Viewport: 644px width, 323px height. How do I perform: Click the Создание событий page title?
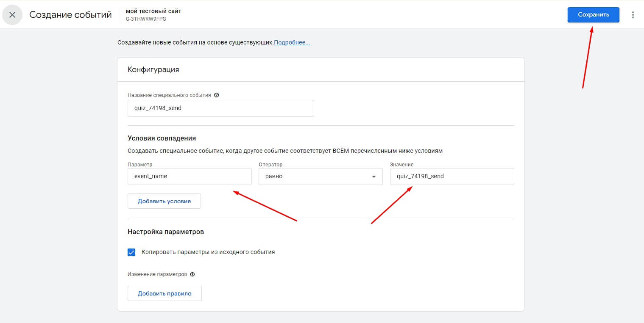[x=70, y=15]
